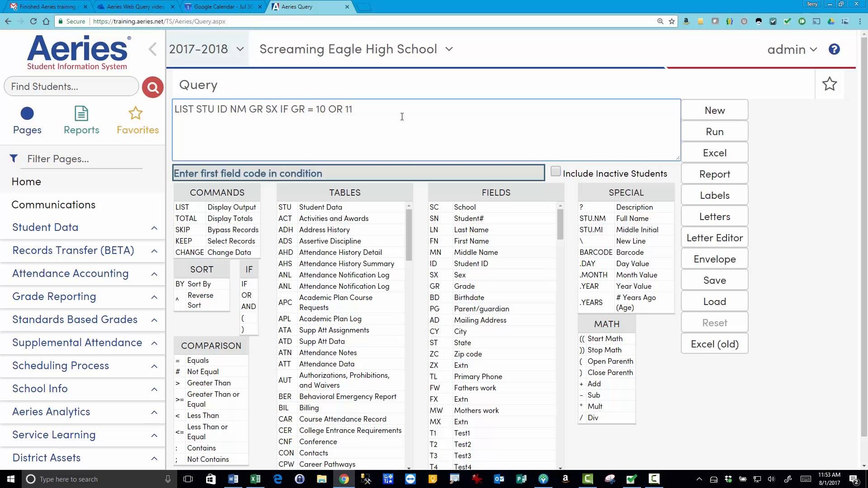This screenshot has width=868, height=488.
Task: Switch to the Google Calendar browser tab
Action: (x=220, y=7)
